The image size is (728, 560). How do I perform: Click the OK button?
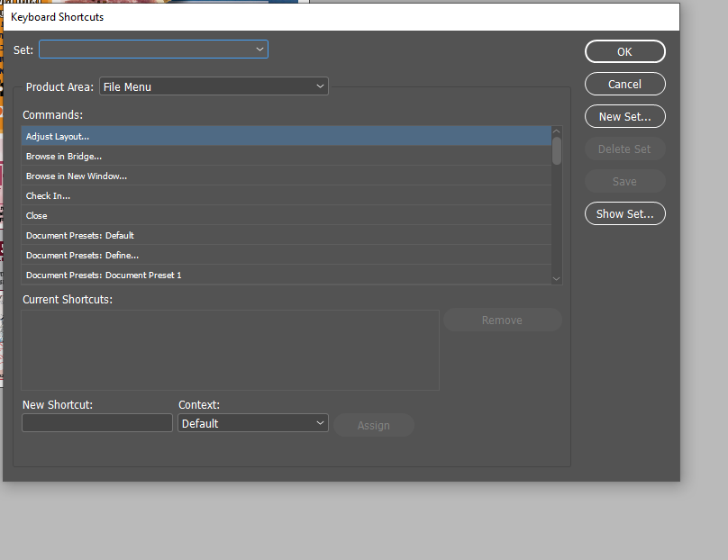[625, 51]
